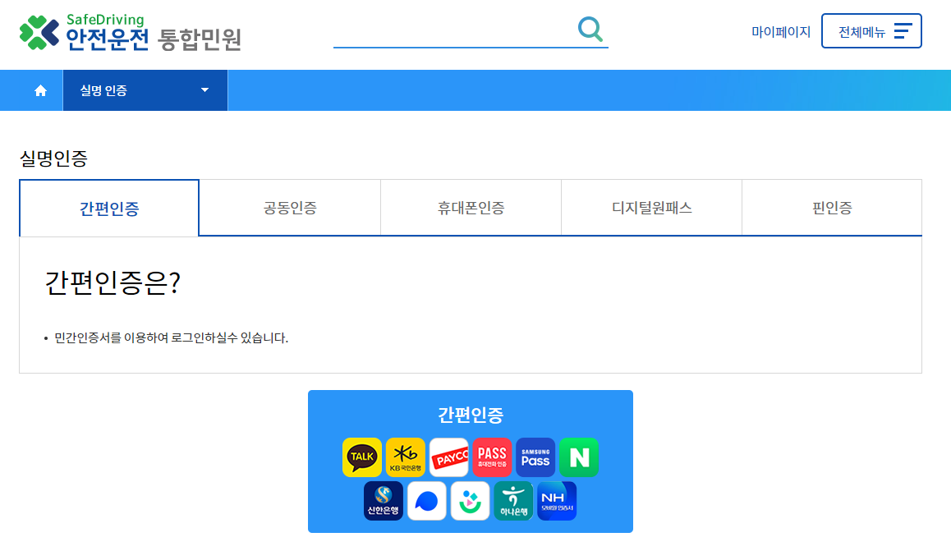Choose the green Naver N icon
The height and width of the screenshot is (560, 951).
579,457
